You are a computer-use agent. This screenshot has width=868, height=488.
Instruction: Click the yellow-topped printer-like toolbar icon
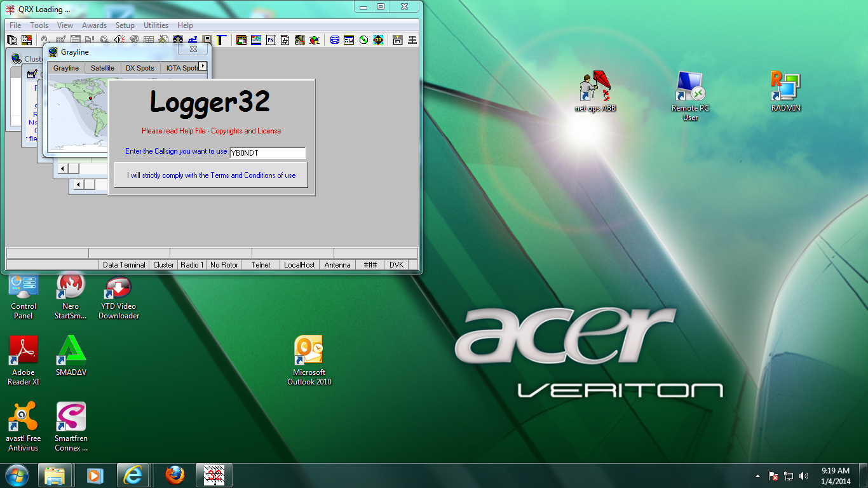click(398, 40)
